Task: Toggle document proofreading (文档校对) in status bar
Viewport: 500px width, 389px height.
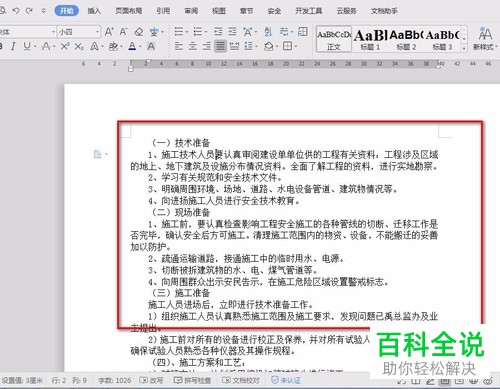Action: pyautogui.click(x=241, y=380)
